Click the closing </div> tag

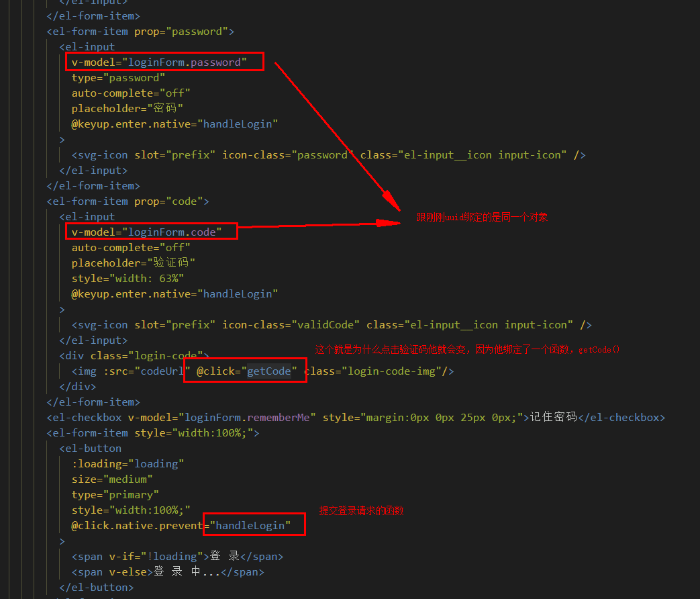78,387
